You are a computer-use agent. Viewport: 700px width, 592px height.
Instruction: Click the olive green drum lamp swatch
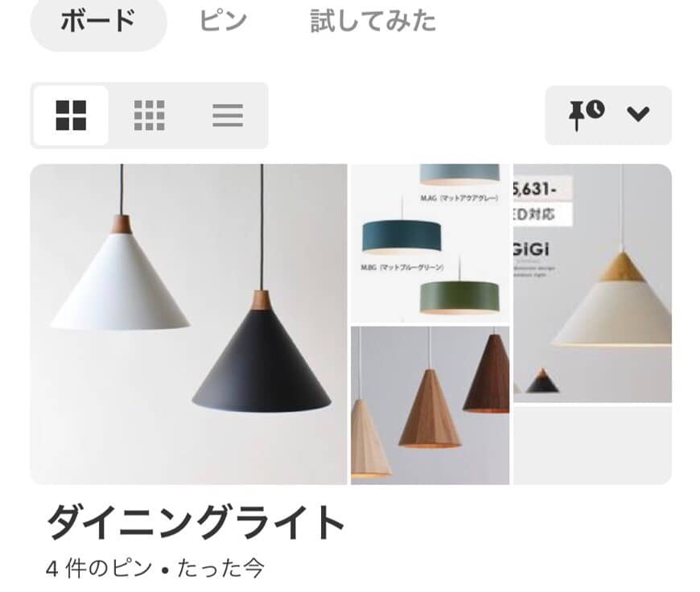pyautogui.click(x=459, y=297)
